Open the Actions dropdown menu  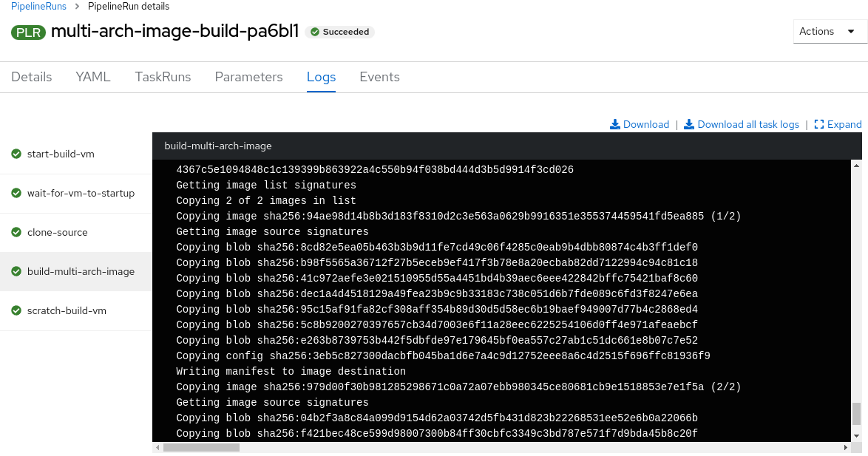point(828,31)
